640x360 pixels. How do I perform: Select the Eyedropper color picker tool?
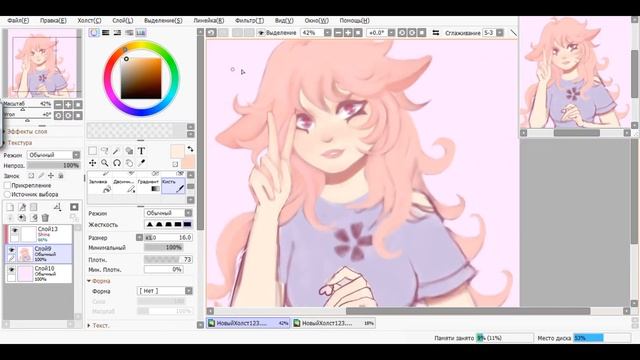click(x=141, y=163)
